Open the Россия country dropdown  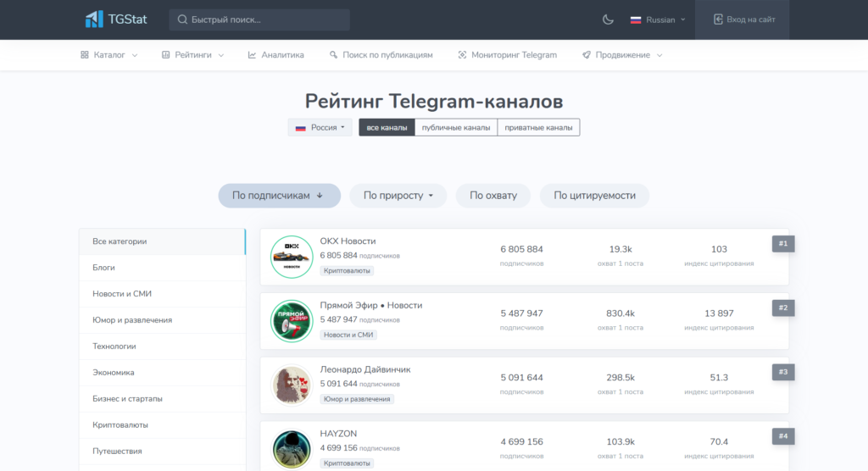point(320,127)
